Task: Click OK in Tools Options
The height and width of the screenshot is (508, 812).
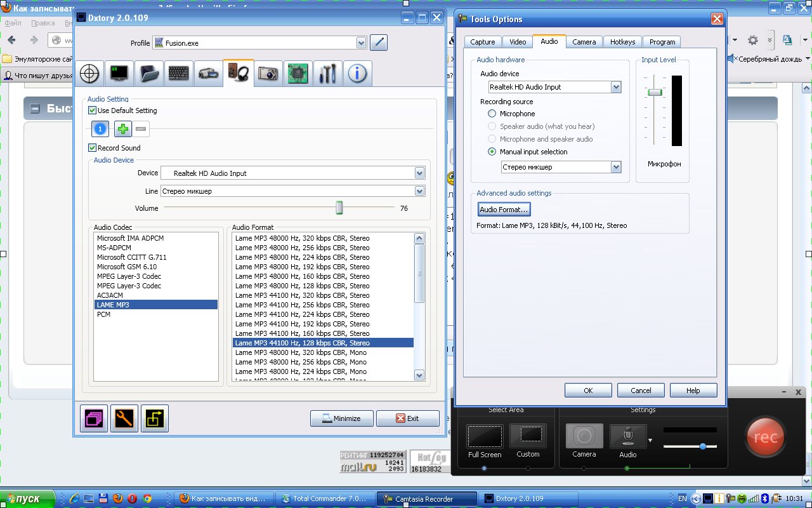Action: pos(588,391)
